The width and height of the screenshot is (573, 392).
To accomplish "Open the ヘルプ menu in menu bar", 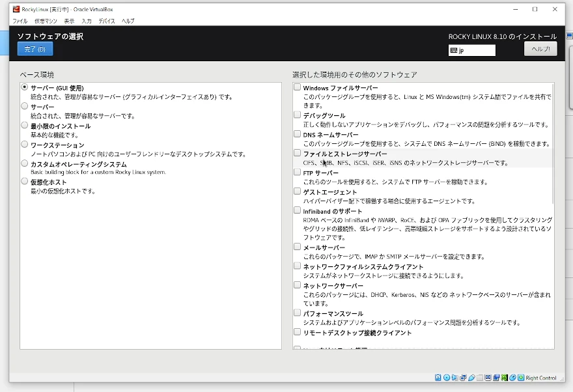I will (128, 21).
